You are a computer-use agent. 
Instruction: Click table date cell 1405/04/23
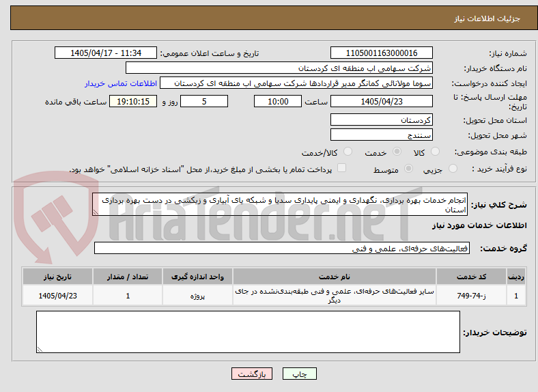click(57, 296)
